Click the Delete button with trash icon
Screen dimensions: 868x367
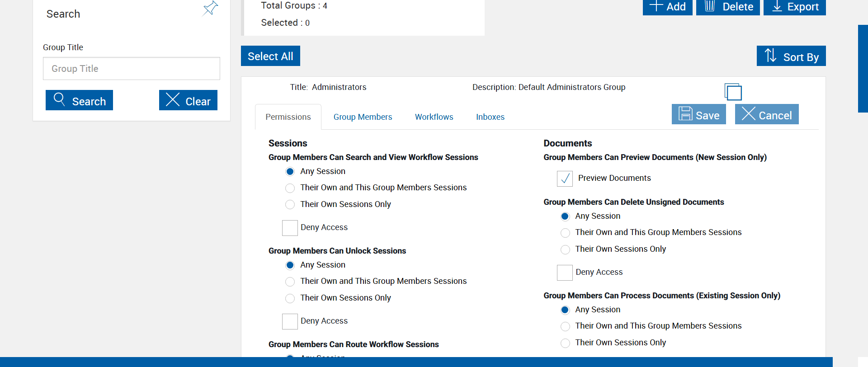coord(728,7)
